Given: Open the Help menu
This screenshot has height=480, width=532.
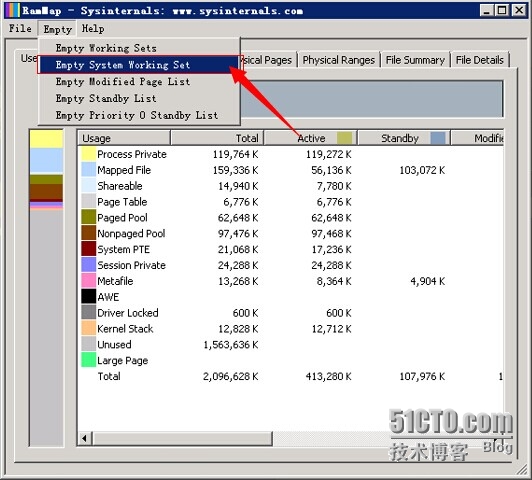Looking at the screenshot, I should [93, 28].
